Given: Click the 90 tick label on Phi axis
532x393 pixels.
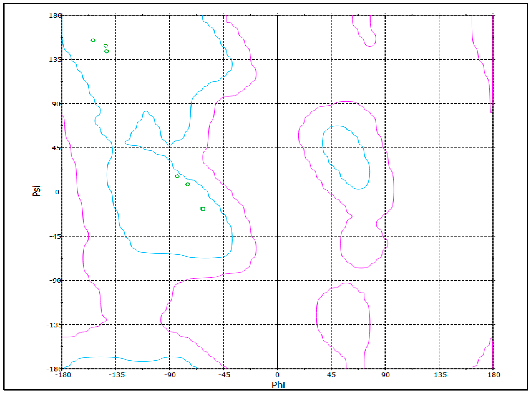Looking at the screenshot, I should point(386,375).
